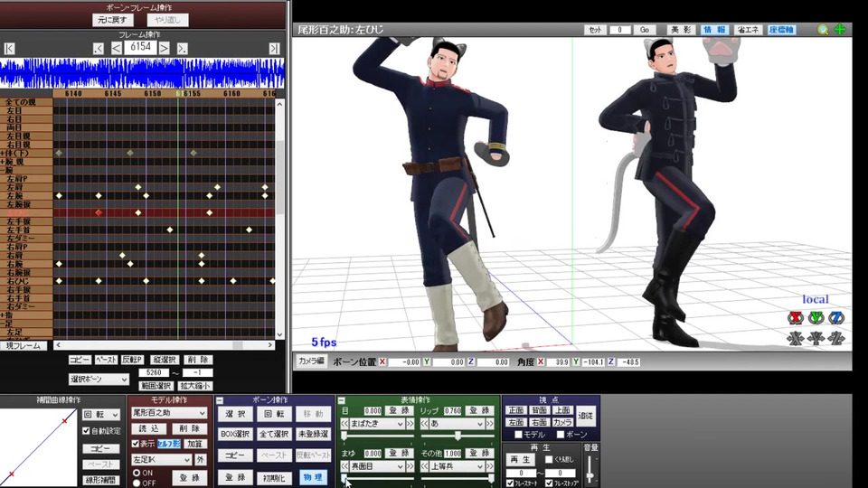Viewport: 868px width, 488px height.
Task: Open the 選択ボーン dropdown
Action: 99,379
